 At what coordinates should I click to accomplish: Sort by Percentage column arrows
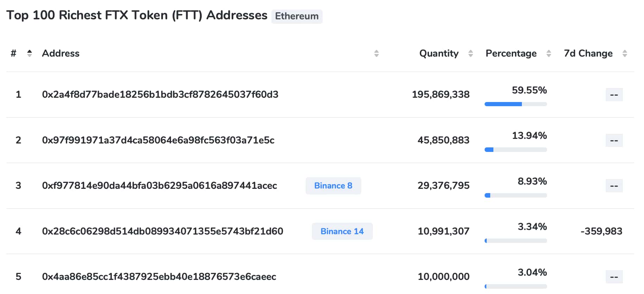[548, 53]
